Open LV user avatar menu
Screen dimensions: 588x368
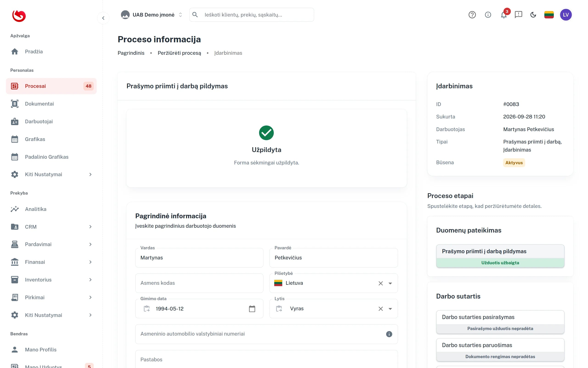point(566,15)
